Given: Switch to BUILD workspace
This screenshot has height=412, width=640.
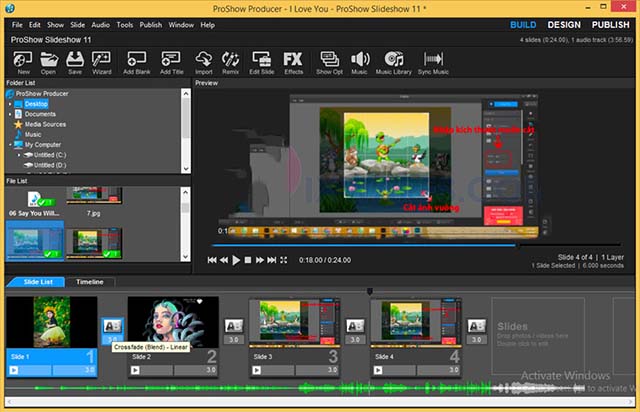Looking at the screenshot, I should (x=523, y=25).
